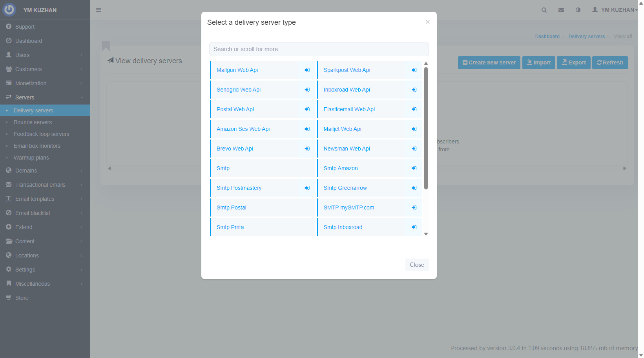Click the arrow icon beside Brevo Web Api

pyautogui.click(x=307, y=149)
